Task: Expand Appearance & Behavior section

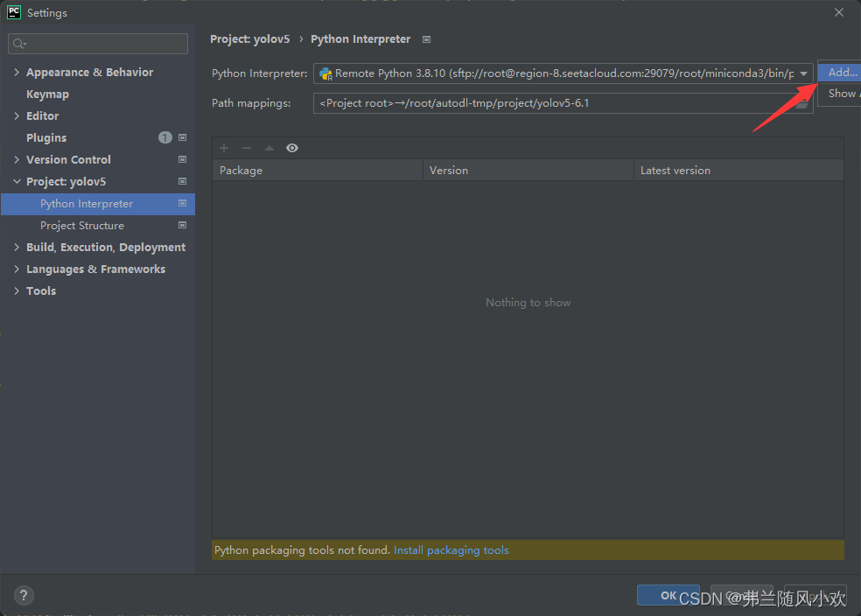Action: click(x=17, y=72)
